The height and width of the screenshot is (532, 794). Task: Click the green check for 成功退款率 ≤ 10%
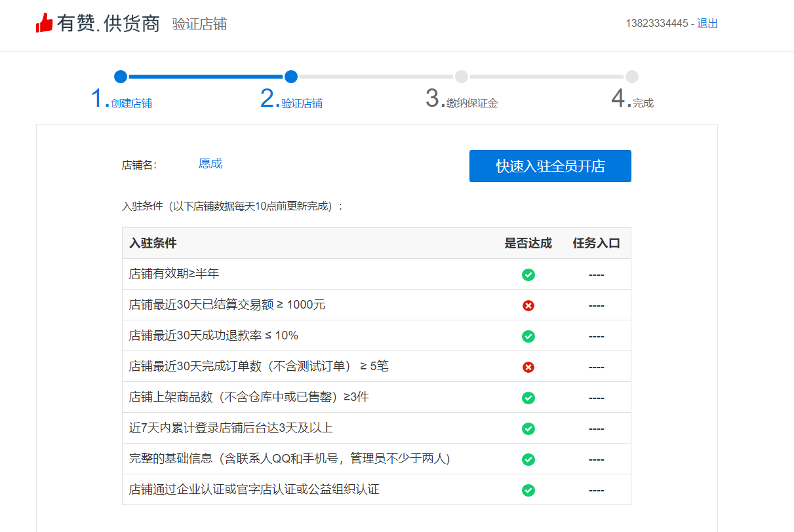pyautogui.click(x=528, y=336)
